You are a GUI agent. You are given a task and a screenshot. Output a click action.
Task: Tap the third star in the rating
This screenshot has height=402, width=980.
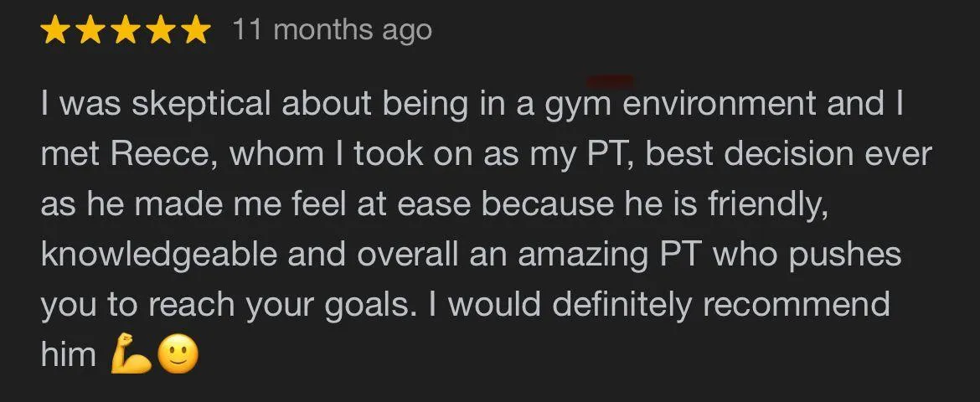click(125, 30)
